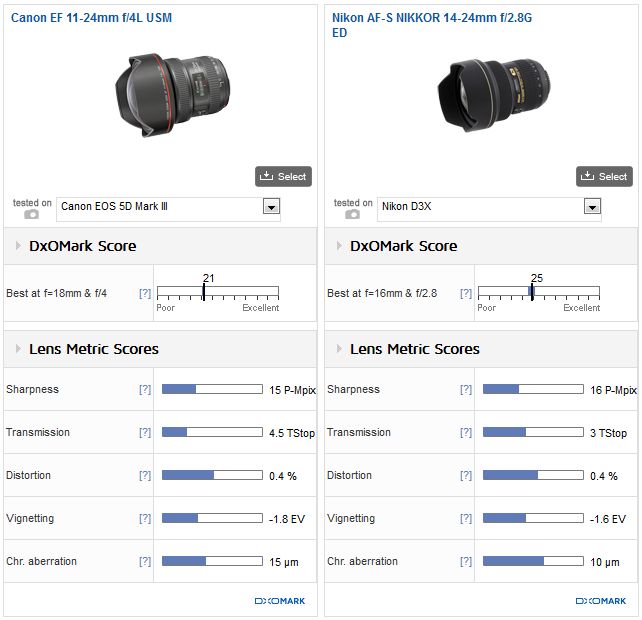
Task: Collapse Nikon's Lens Metric Scores section
Action: (339, 349)
